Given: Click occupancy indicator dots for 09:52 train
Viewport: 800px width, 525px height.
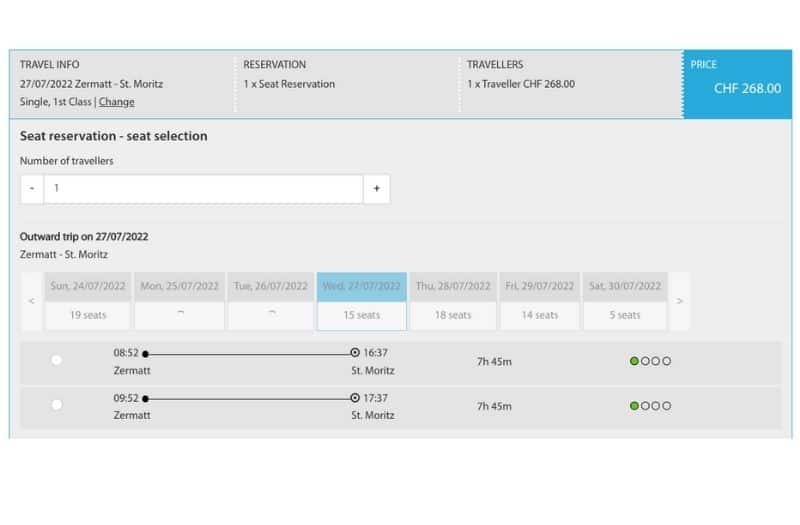Looking at the screenshot, I should pos(650,406).
